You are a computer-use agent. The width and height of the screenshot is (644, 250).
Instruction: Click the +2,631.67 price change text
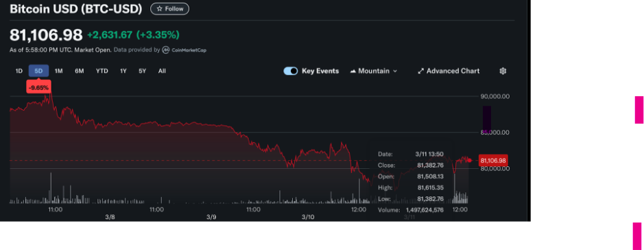click(110, 35)
